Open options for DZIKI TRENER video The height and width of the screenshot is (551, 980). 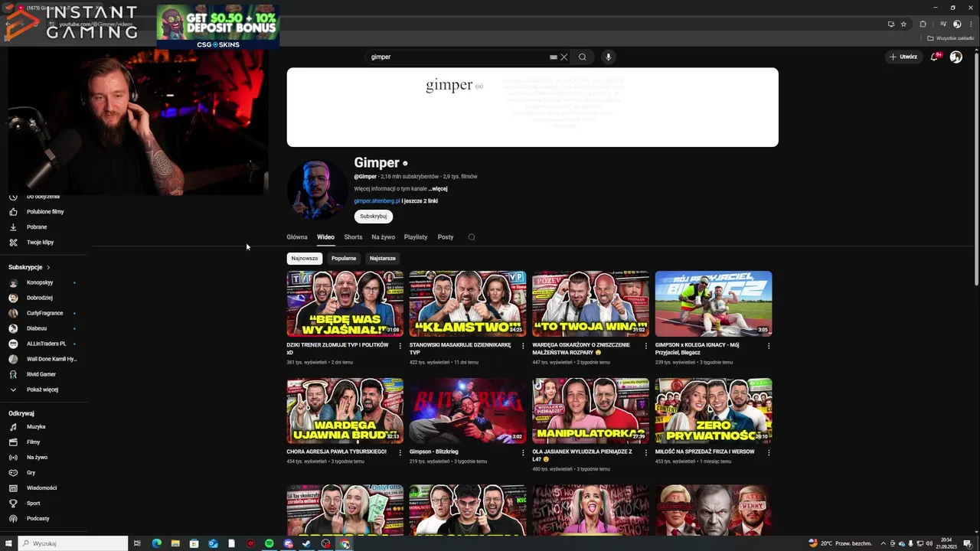[400, 346]
